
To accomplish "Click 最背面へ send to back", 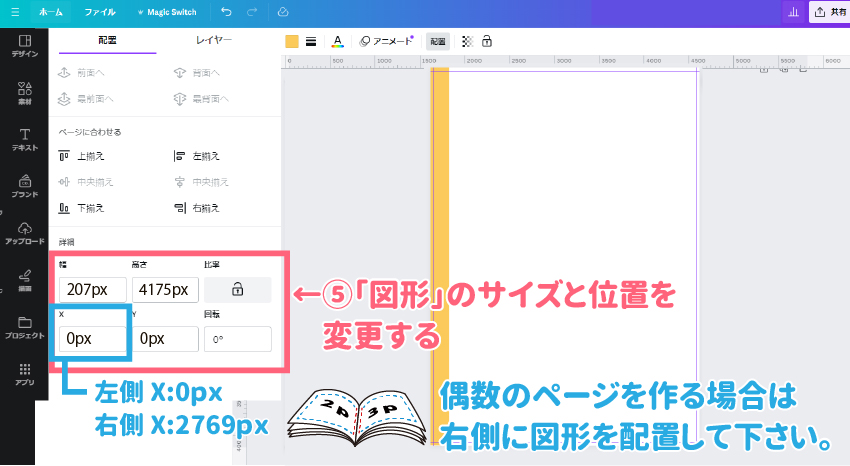I will [x=202, y=99].
